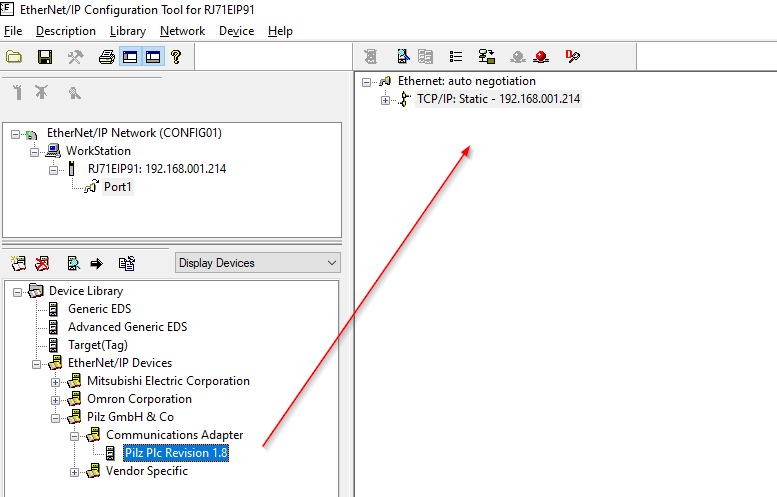Click the grayed crossed-out antenna icon
777x497 pixels.
pyautogui.click(x=42, y=92)
